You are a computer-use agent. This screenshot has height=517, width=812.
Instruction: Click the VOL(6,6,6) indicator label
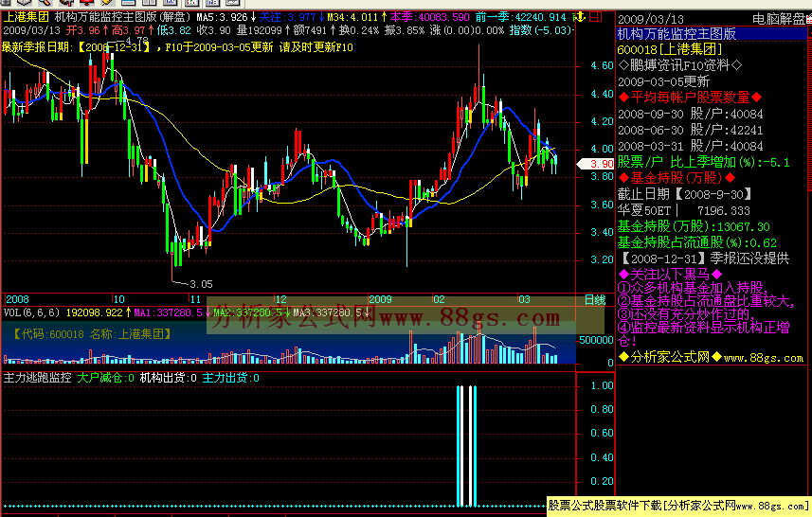(31, 312)
